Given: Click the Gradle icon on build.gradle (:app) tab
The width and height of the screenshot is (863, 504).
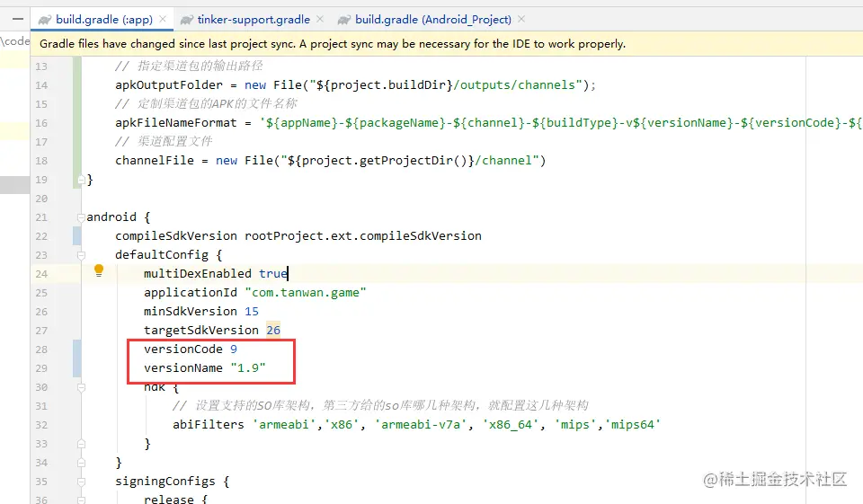Looking at the screenshot, I should coord(45,20).
